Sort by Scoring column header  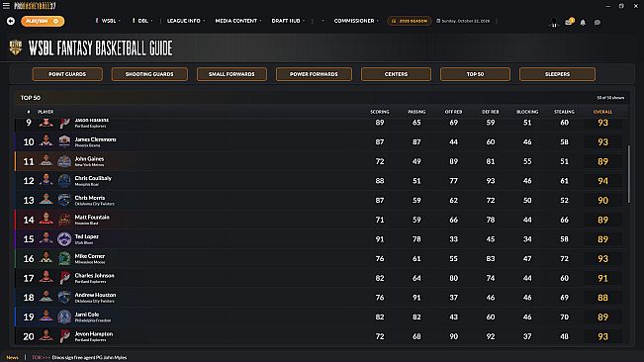tap(380, 112)
